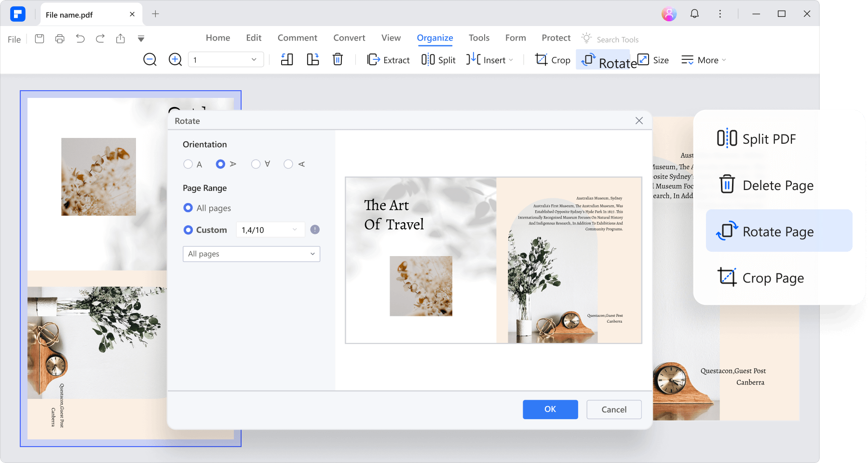The image size is (868, 463).
Task: Click the second page layout icon beside Delete
Action: [x=313, y=60]
